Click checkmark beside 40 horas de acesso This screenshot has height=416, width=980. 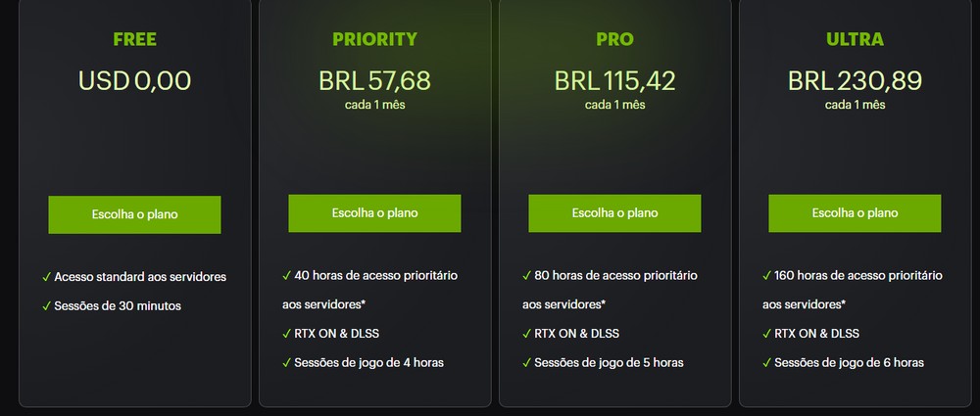coord(286,275)
